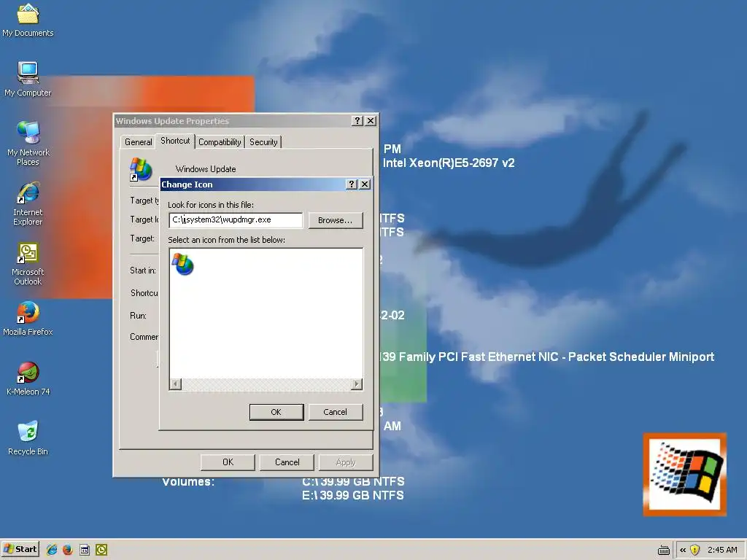The width and height of the screenshot is (747, 560).
Task: Click the third quick launch icon on the taskbar
Action: click(x=85, y=550)
